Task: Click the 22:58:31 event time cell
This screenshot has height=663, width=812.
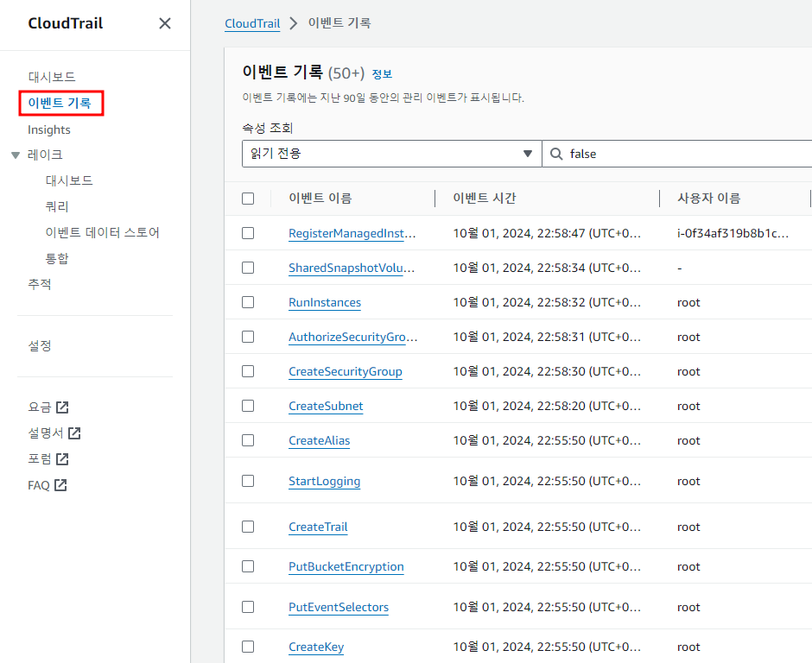Action: pos(547,338)
